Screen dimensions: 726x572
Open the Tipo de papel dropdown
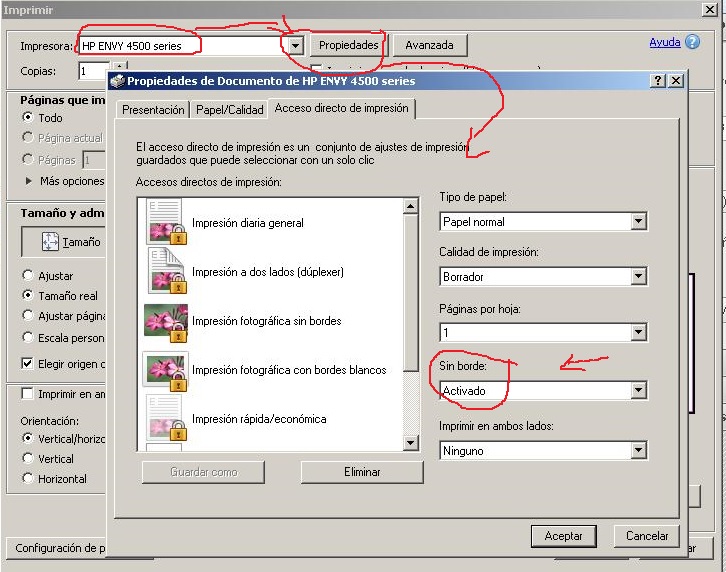click(x=638, y=221)
